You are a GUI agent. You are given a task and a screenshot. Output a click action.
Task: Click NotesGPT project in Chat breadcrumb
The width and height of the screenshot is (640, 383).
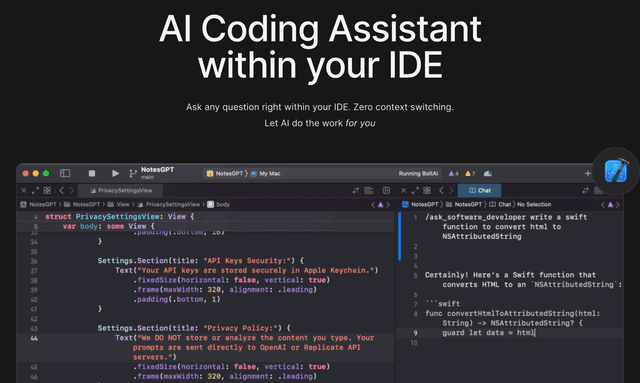(x=420, y=204)
